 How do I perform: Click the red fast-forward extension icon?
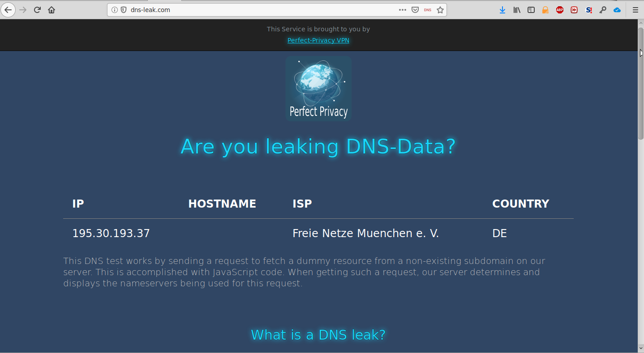(x=574, y=10)
